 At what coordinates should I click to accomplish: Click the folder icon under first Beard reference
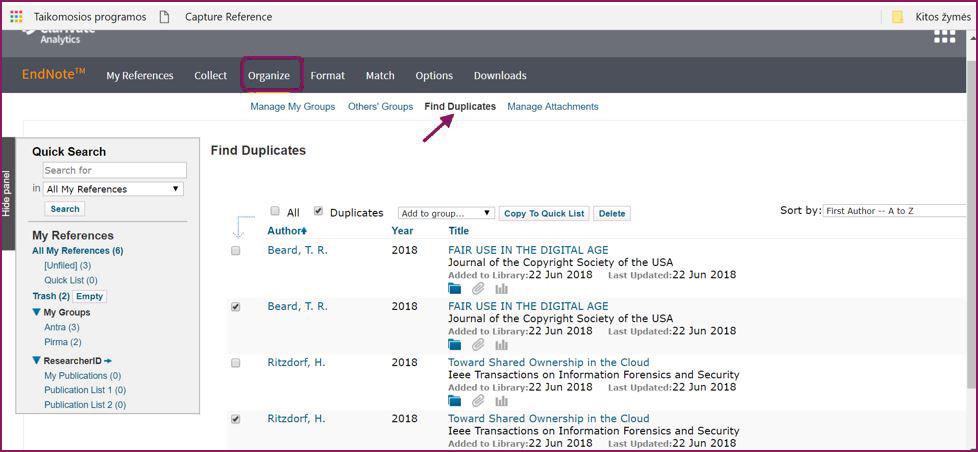(455, 289)
